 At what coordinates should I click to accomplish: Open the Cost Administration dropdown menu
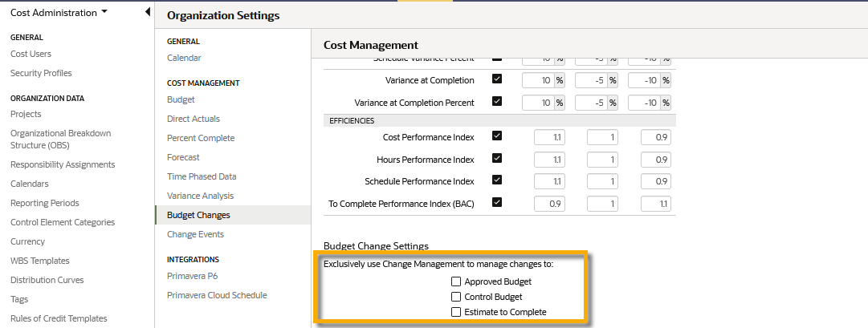tap(59, 13)
